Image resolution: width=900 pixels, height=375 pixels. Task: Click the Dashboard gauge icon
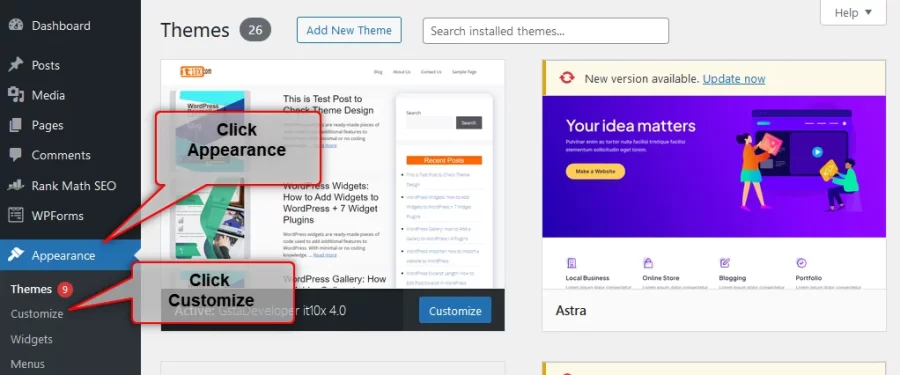pos(15,26)
